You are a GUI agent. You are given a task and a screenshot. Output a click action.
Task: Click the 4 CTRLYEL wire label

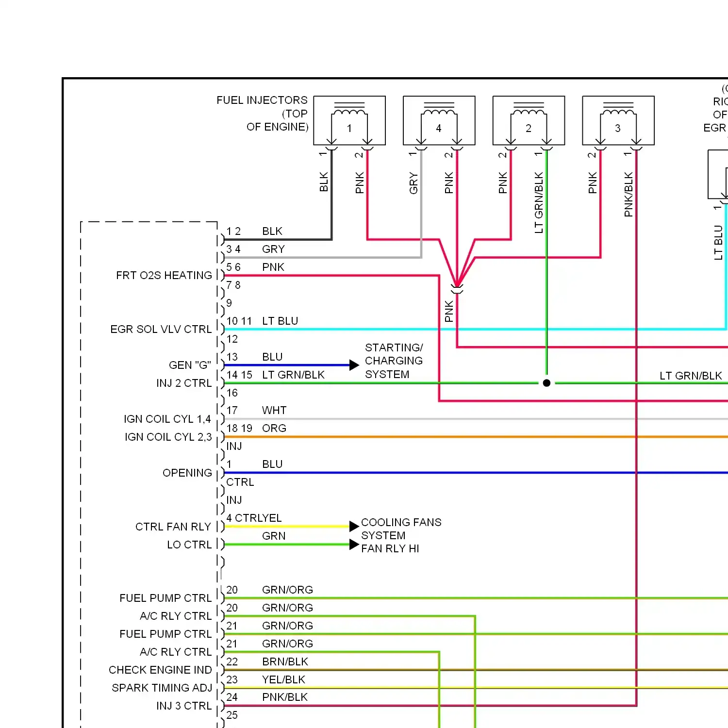click(x=254, y=518)
